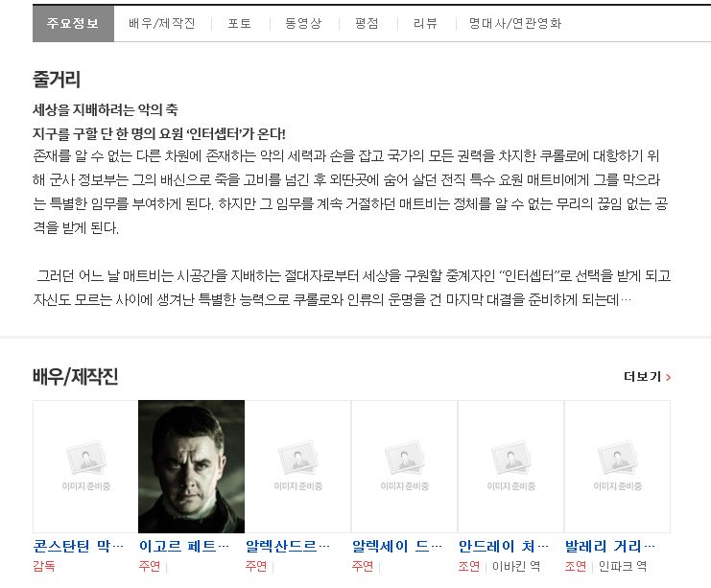Image resolution: width=711 pixels, height=588 pixels.
Task: Open the 주요정보 tab
Action: tap(73, 23)
